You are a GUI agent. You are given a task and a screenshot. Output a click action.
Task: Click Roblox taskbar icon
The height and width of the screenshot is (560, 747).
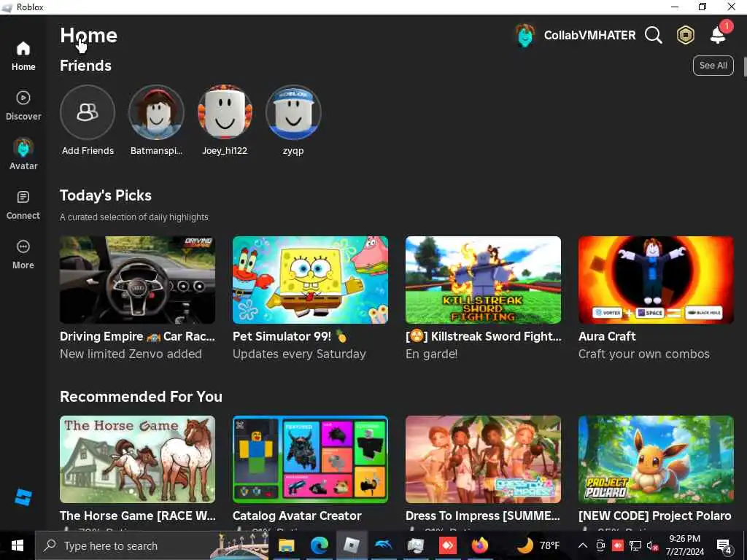pos(351,545)
